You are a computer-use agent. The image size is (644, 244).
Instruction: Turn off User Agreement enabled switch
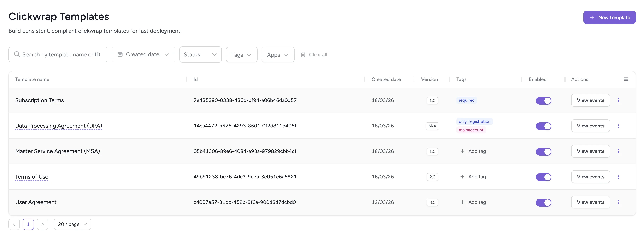coord(543,202)
